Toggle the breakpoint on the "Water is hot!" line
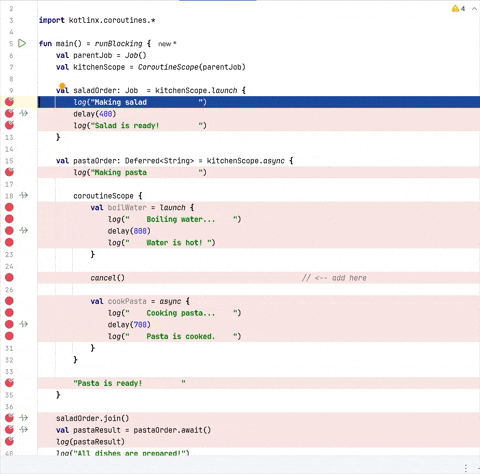The height and width of the screenshot is (474, 480). click(x=9, y=242)
